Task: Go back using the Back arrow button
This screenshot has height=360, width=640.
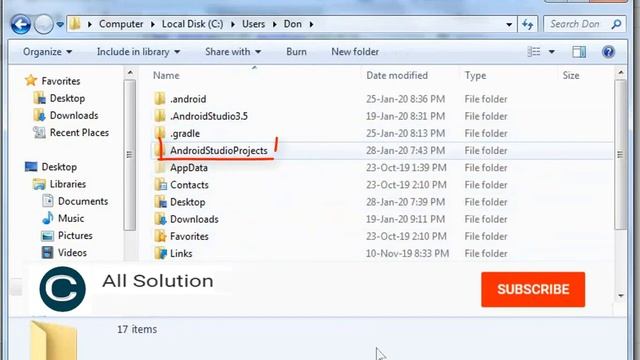Action: pyautogui.click(x=20, y=24)
